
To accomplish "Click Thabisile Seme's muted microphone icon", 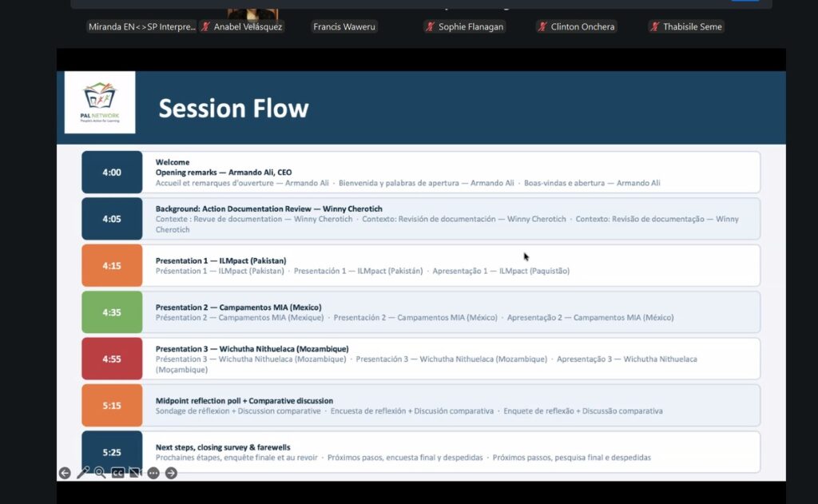I will coord(655,26).
